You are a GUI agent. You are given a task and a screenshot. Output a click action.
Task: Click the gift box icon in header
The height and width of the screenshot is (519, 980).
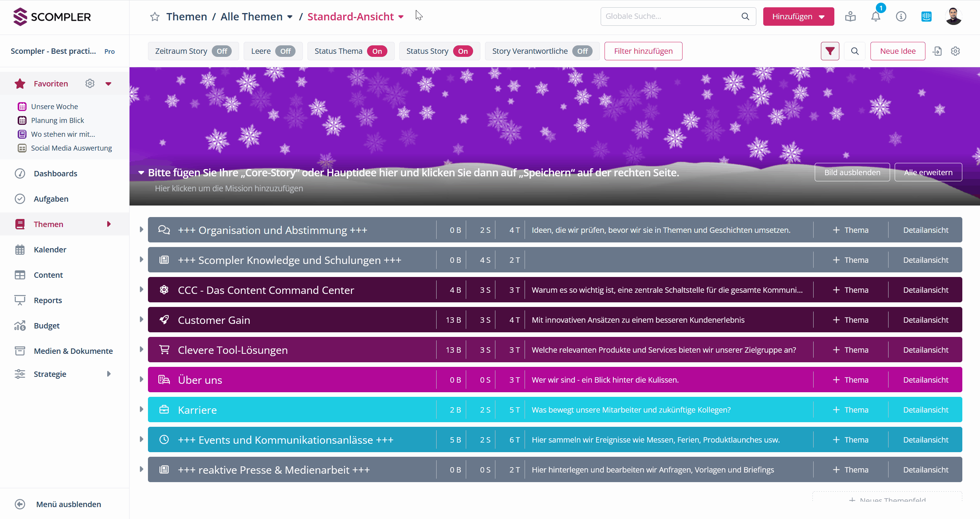click(x=850, y=17)
